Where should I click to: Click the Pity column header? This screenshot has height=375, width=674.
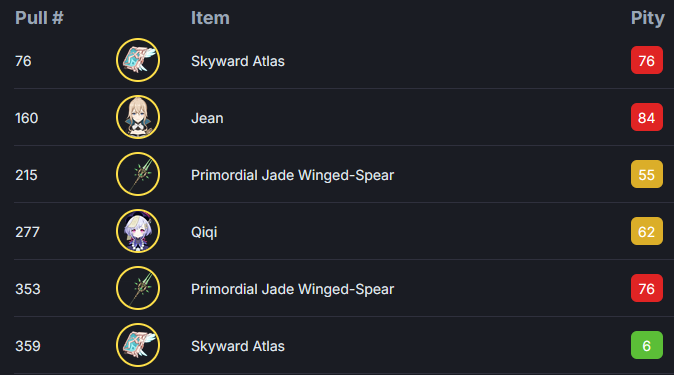[x=647, y=19]
